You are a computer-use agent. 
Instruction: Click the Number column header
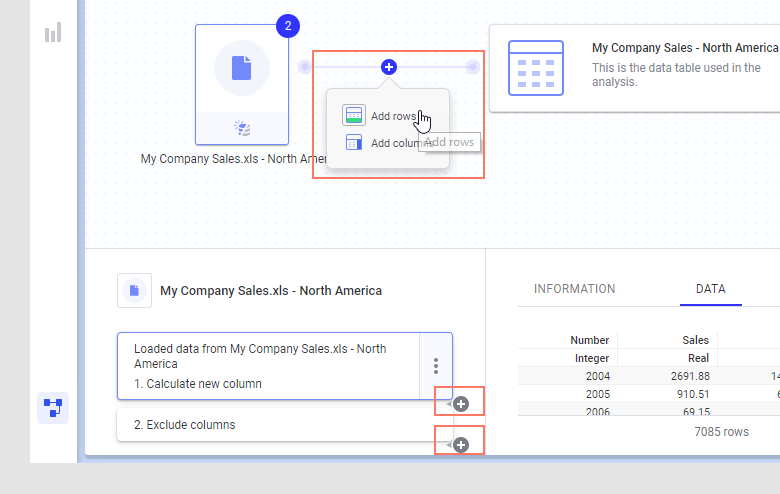(x=589, y=340)
